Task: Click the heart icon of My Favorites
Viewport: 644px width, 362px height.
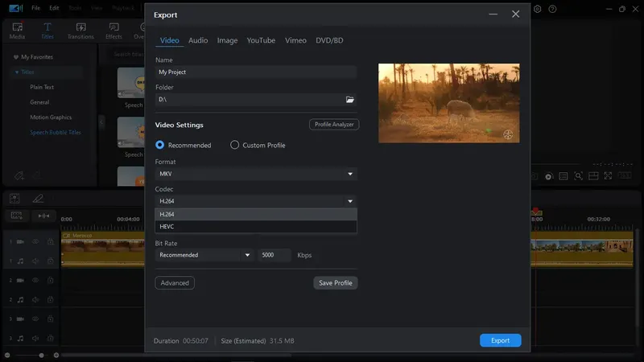Action: (x=15, y=57)
